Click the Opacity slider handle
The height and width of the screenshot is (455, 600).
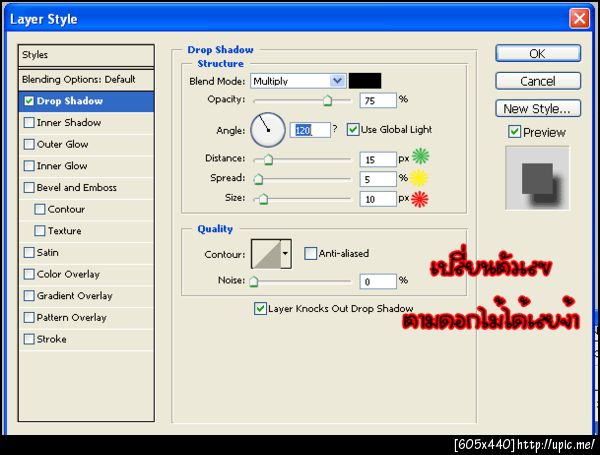click(327, 101)
